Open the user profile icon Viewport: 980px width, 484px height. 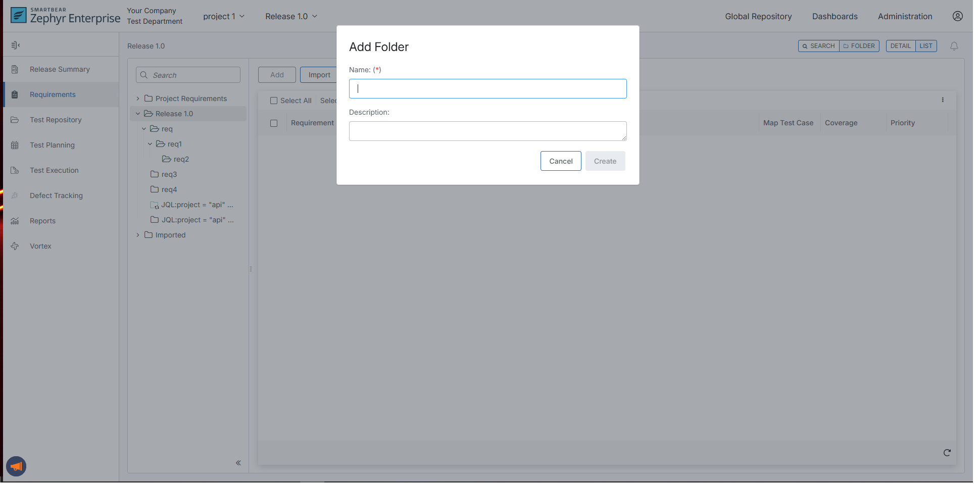(x=957, y=16)
